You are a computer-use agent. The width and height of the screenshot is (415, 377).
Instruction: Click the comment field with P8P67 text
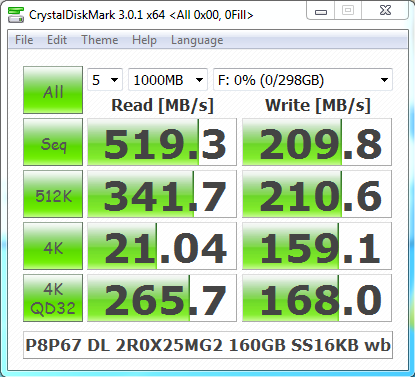tap(208, 345)
